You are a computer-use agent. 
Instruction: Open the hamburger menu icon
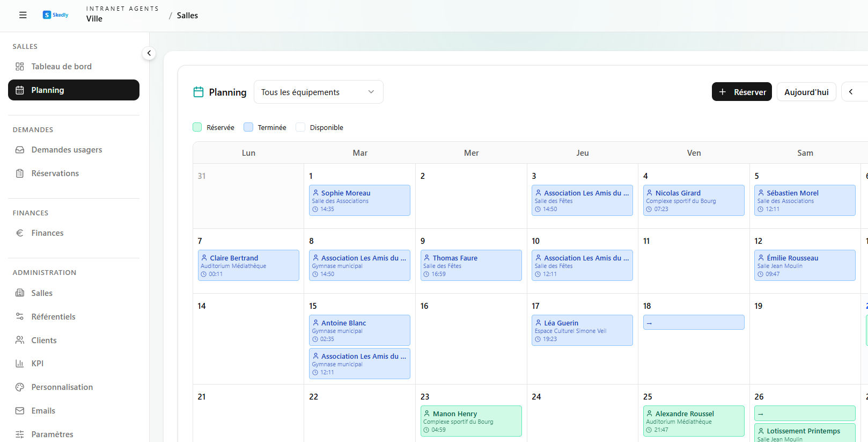[x=23, y=15]
